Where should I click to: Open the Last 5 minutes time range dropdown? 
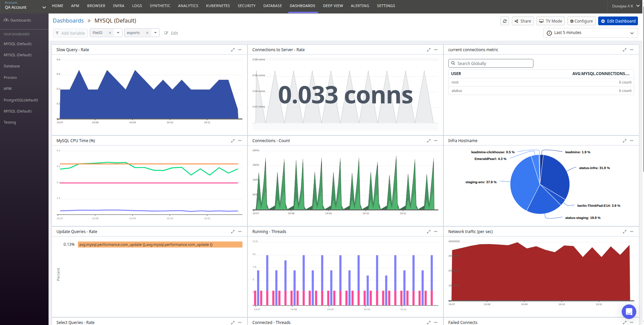pos(590,33)
